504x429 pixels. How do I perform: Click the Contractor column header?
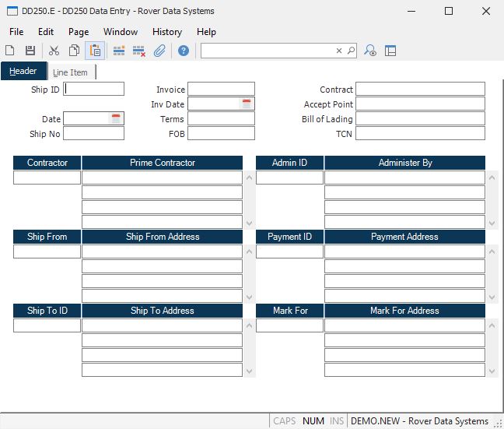[47, 163]
